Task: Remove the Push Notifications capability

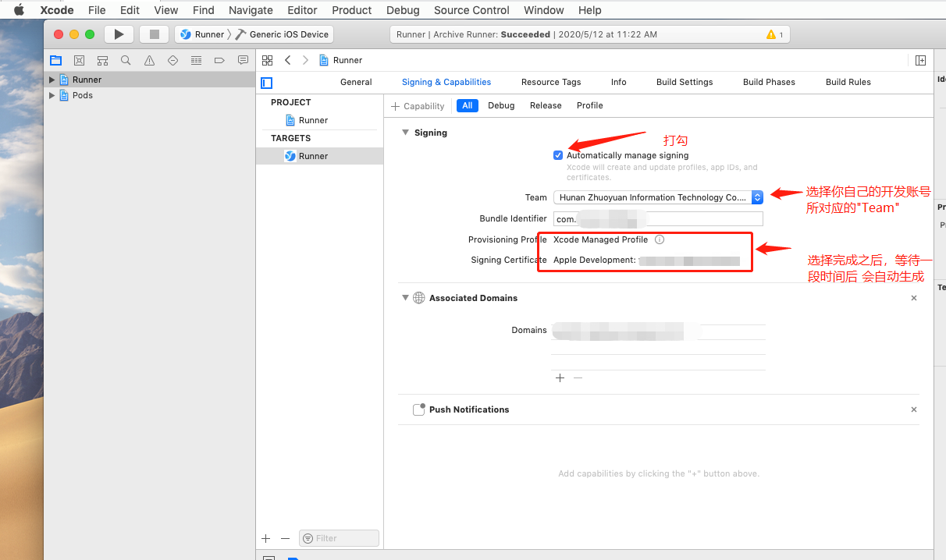Action: (914, 409)
